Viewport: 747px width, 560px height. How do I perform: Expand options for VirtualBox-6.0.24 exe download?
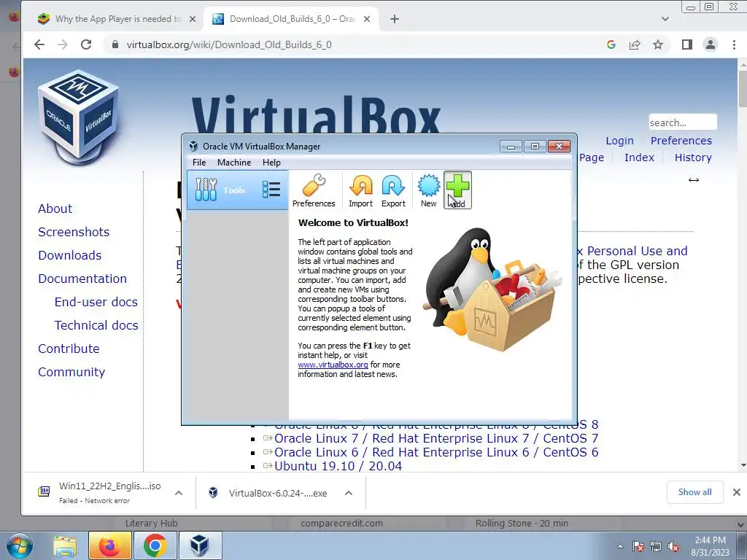tap(349, 493)
